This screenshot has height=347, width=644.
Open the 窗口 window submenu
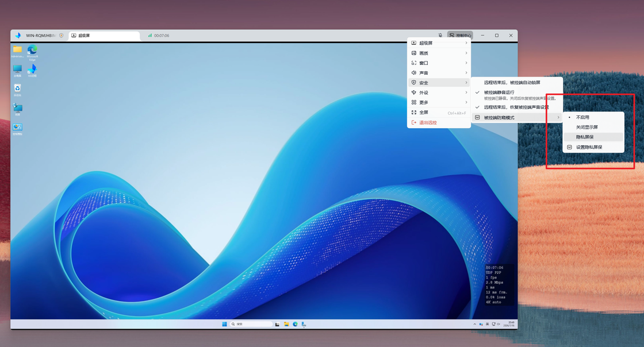point(439,63)
